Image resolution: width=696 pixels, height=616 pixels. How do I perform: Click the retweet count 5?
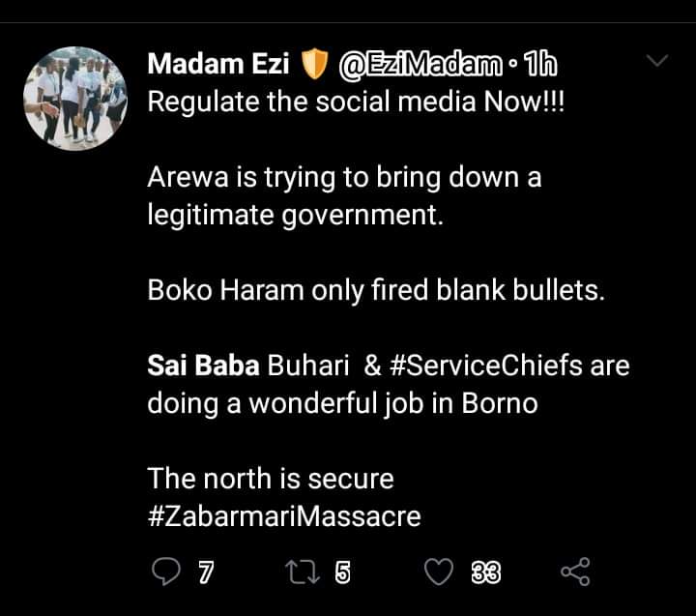click(x=342, y=572)
